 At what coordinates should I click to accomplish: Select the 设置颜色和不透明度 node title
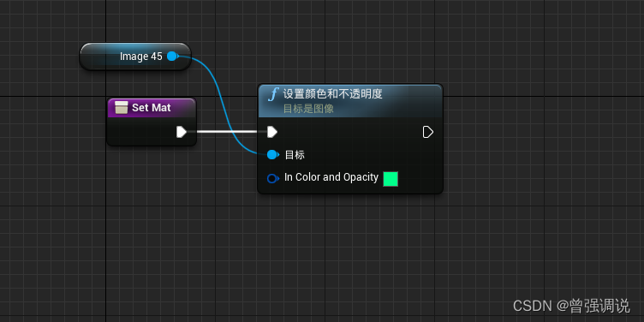tap(332, 94)
